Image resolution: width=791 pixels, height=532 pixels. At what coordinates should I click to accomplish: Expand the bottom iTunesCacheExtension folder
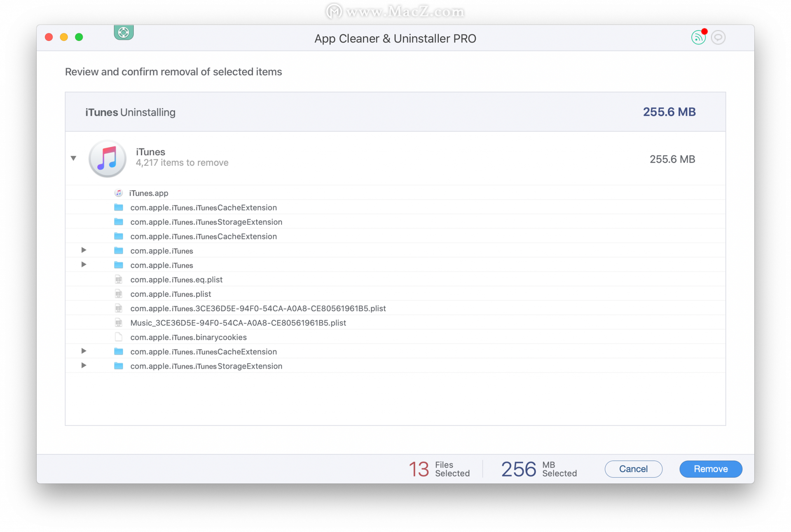tap(84, 351)
